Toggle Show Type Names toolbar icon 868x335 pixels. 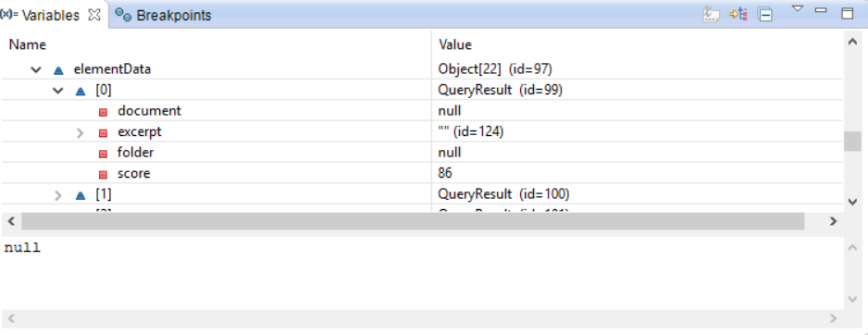(712, 15)
